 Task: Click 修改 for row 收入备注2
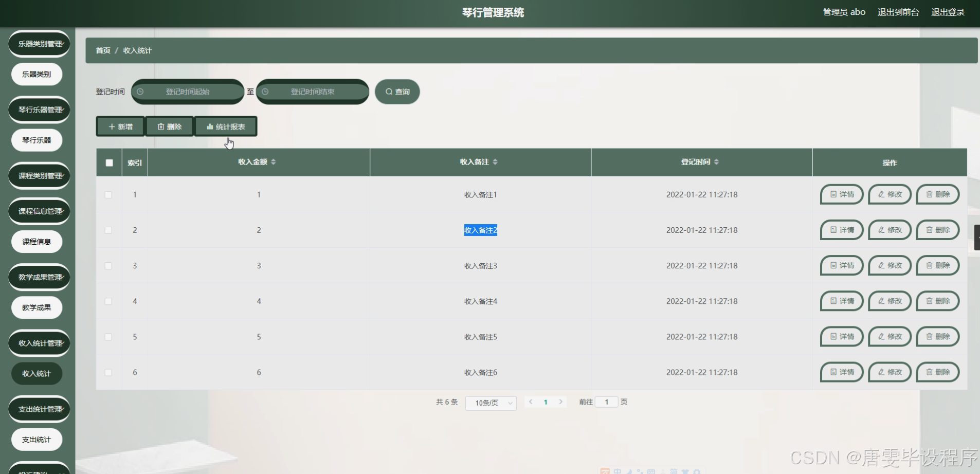click(890, 230)
